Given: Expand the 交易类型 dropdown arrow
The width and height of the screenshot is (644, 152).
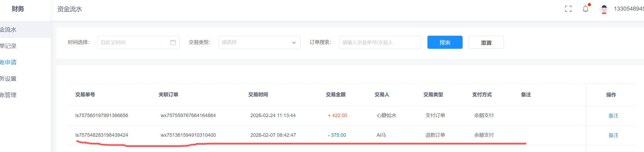Looking at the screenshot, I should [x=294, y=42].
